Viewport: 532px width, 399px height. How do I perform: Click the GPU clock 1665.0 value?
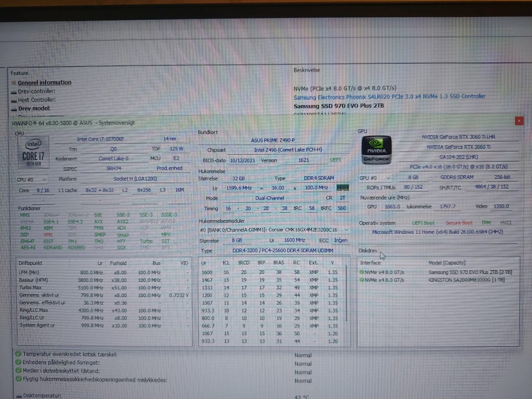(x=392, y=207)
